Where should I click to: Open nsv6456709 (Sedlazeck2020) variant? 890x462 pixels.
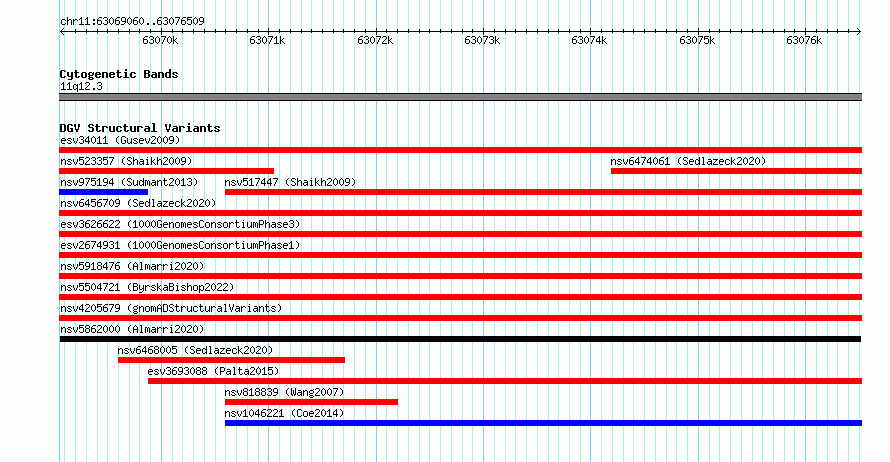pyautogui.click(x=138, y=203)
